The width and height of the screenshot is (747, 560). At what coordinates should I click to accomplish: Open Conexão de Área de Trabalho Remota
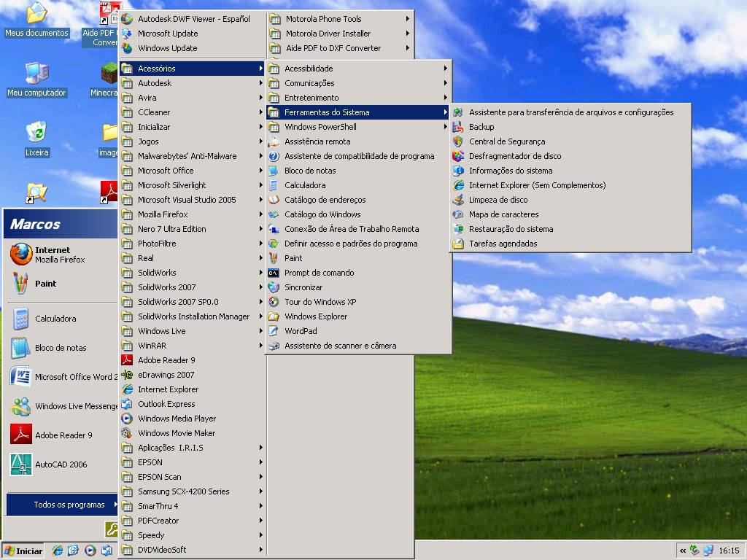coord(358,229)
